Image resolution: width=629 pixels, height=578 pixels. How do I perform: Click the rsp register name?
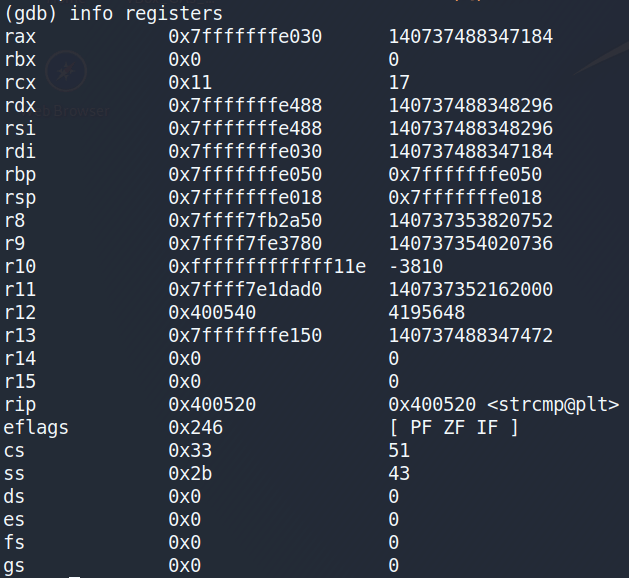[20, 197]
